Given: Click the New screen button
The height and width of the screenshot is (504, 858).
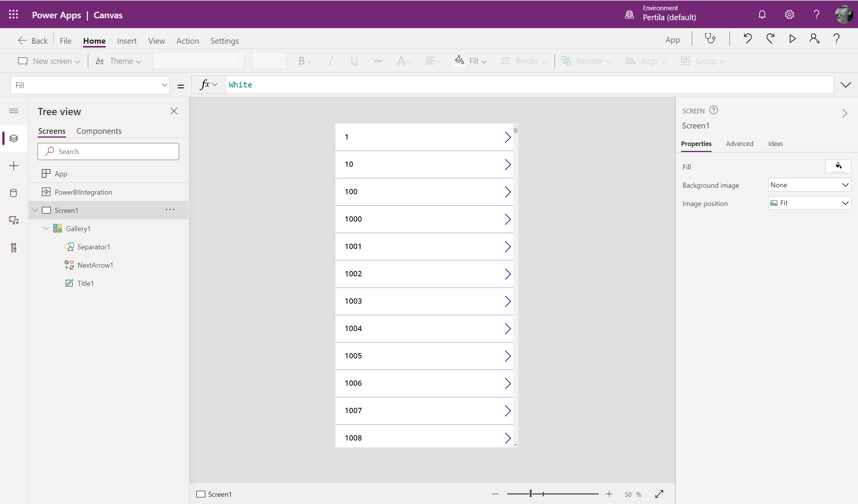Looking at the screenshot, I should click(49, 61).
